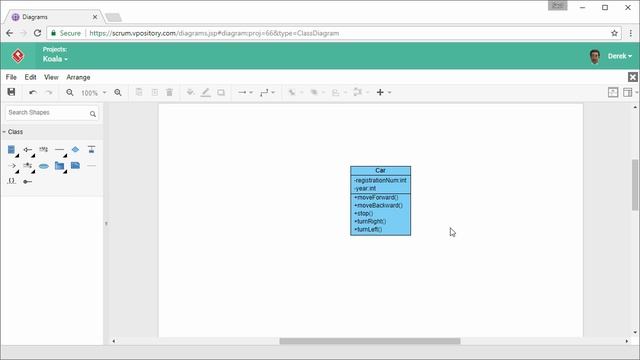Select the -registrationNum:int attribute
The image size is (640, 360).
click(380, 180)
